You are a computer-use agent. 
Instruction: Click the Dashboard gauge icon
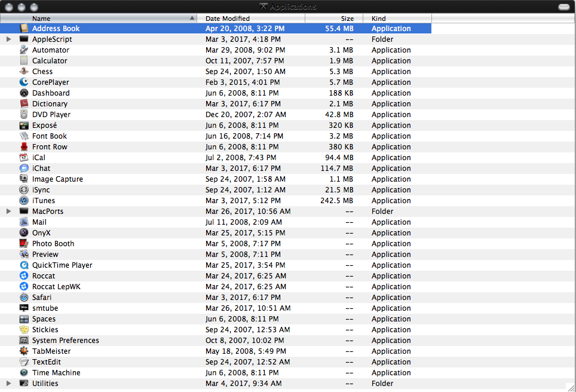coord(24,93)
